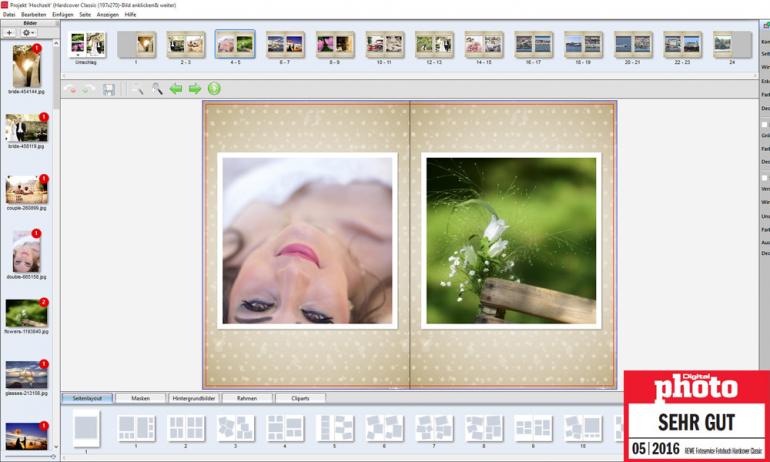Switch to the Rahmen tab
770x462 pixels.
247,398
